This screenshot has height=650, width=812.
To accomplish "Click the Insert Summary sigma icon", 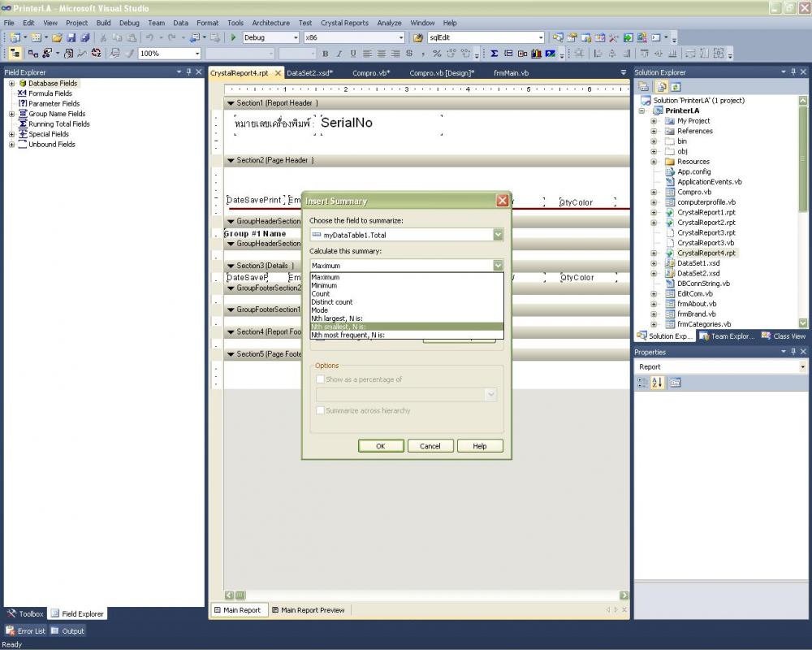I will click(494, 54).
